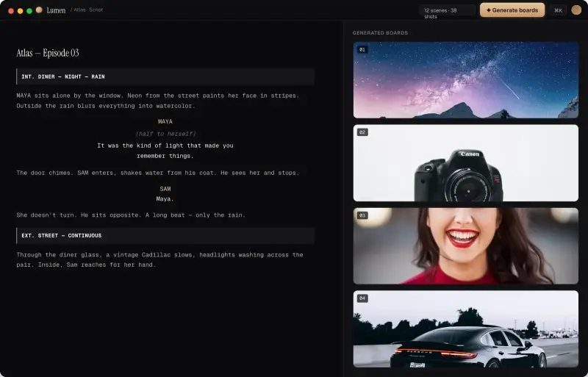This screenshot has height=377, width=588.
Task: Click the (half to herself) parenthetical
Action: (165, 134)
